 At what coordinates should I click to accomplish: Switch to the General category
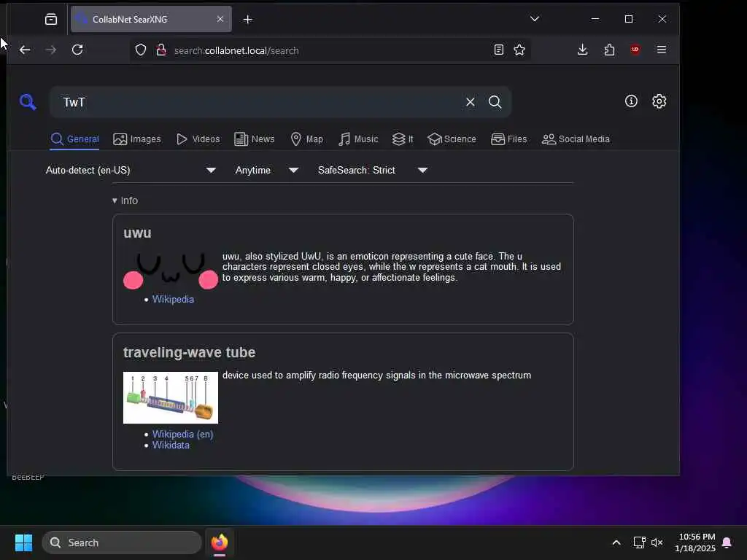tap(75, 139)
